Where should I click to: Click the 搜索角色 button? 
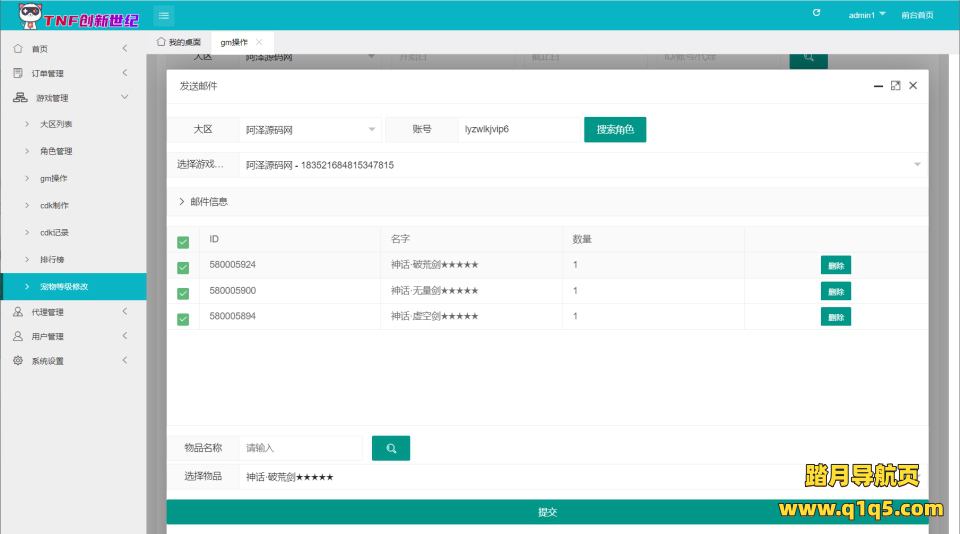click(x=614, y=130)
